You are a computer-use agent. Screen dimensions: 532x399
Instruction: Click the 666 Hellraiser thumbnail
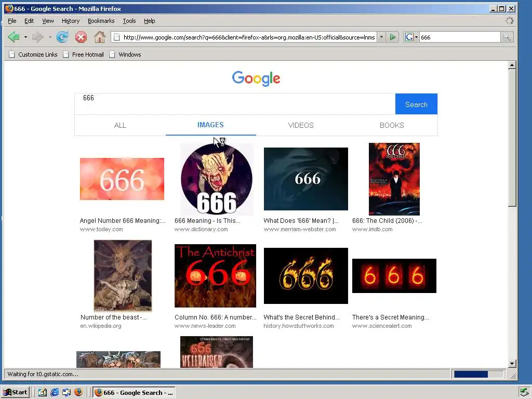point(217,352)
